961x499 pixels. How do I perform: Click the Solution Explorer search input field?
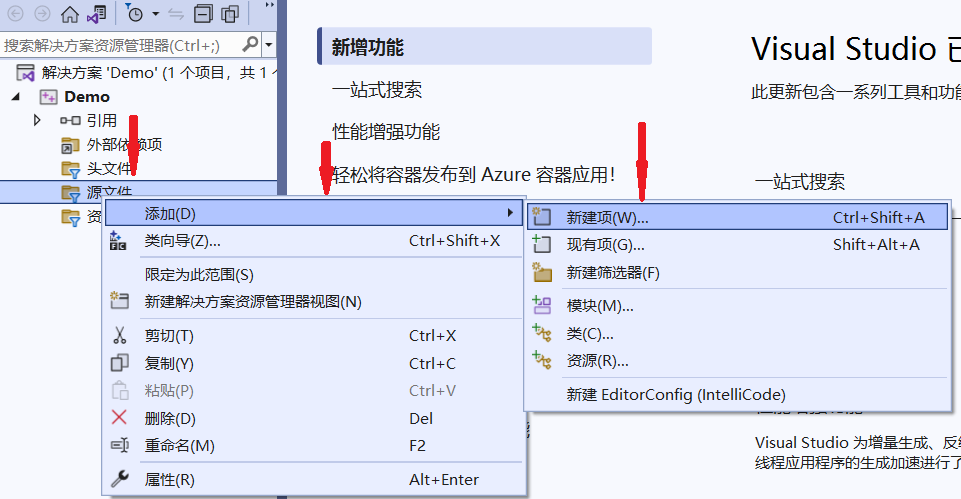point(120,45)
